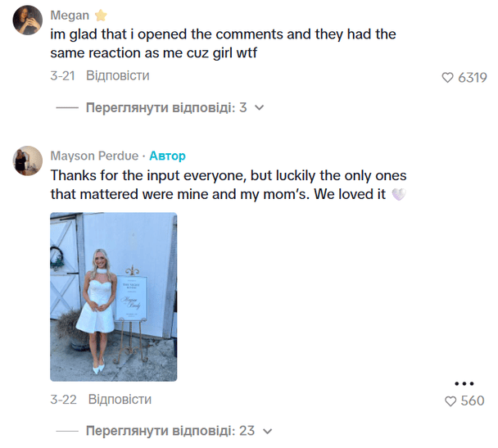Like Mayson Perdue's comment with the heart

tap(450, 401)
